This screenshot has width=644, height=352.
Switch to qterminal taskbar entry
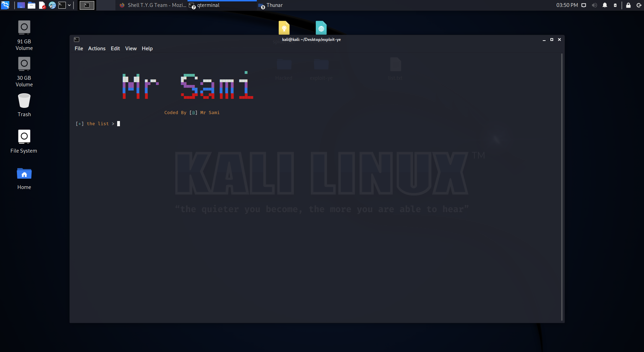(222, 5)
